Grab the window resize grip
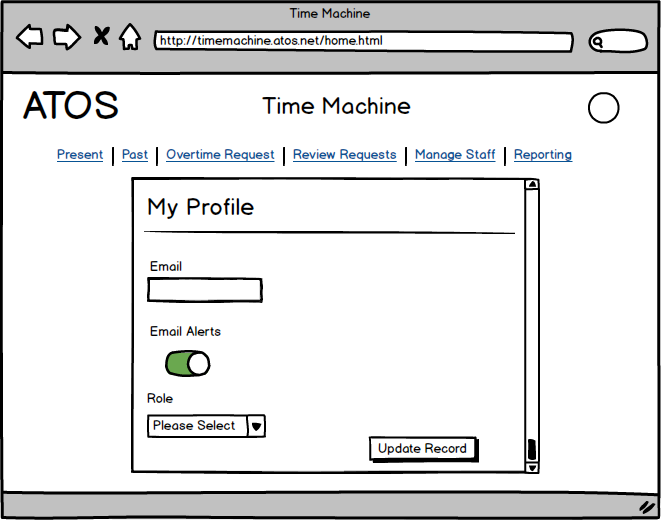The height and width of the screenshot is (520, 661). click(x=646, y=507)
